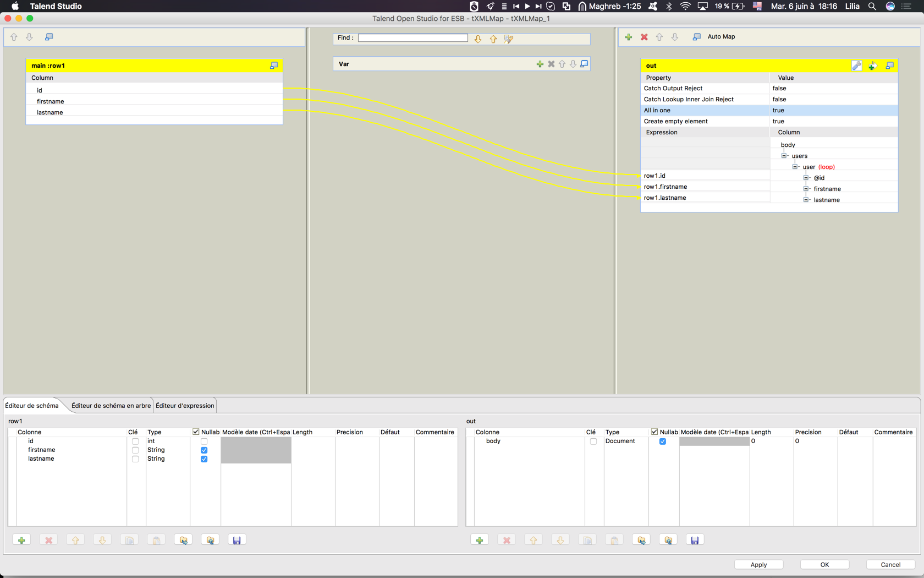Import out schema from file
Viewport: 924px width, 578px height.
pyautogui.click(x=641, y=540)
